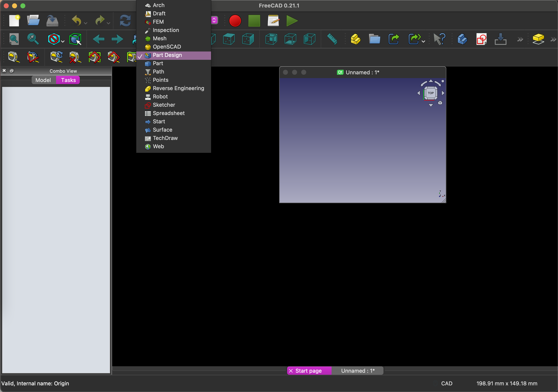This screenshot has height=392, width=558.
Task: Open a file using the blue folder icon
Action: coord(33,21)
